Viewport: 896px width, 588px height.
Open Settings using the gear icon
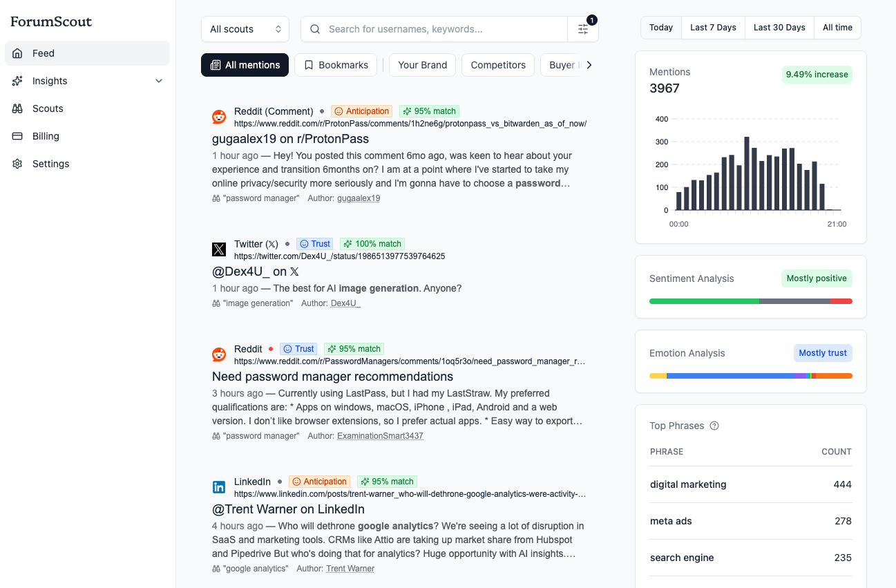coord(17,164)
